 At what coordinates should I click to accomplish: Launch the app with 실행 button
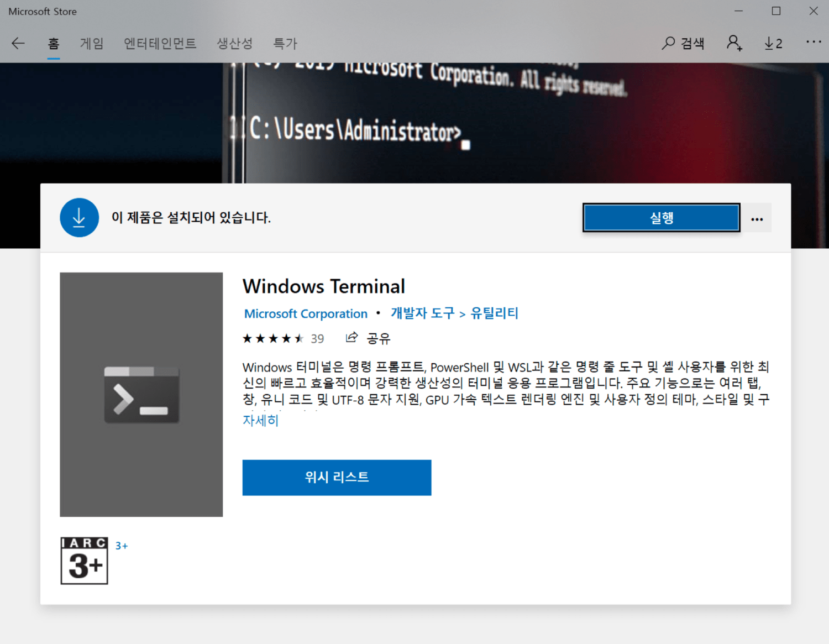(662, 218)
